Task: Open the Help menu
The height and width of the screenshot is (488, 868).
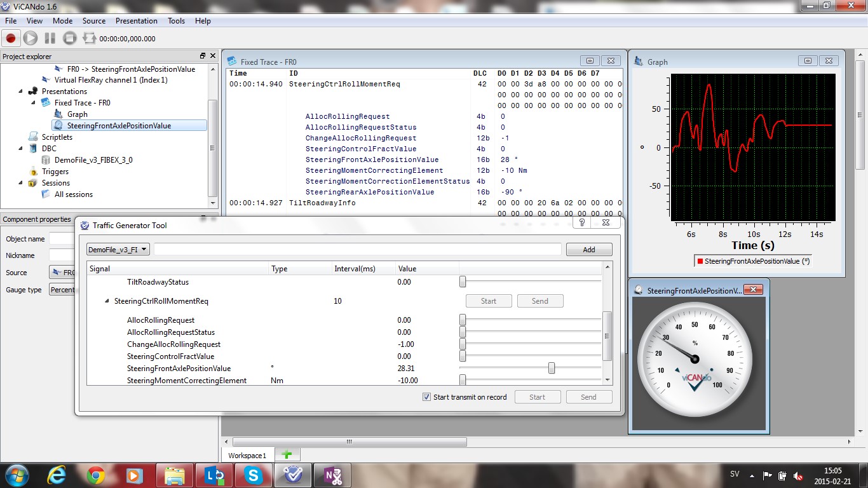Action: [203, 21]
